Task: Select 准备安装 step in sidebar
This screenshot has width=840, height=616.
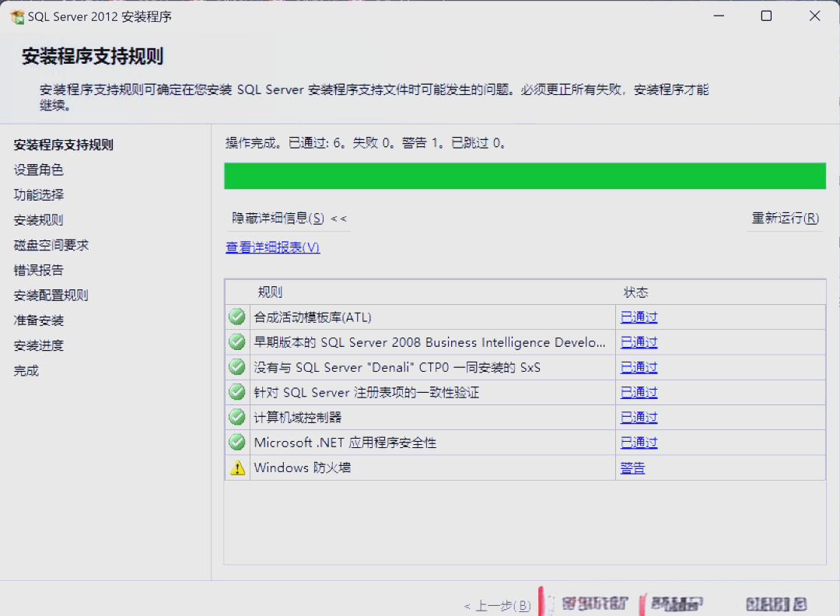Action: point(39,320)
